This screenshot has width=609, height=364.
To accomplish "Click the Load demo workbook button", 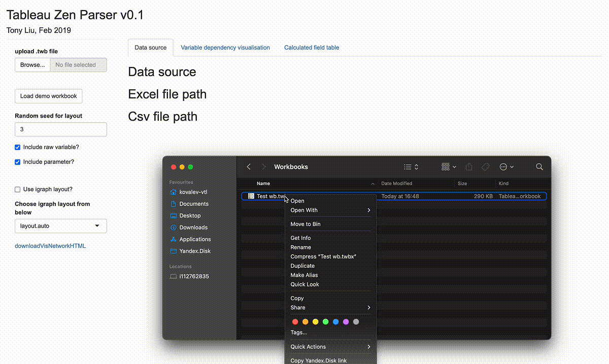I will click(49, 96).
